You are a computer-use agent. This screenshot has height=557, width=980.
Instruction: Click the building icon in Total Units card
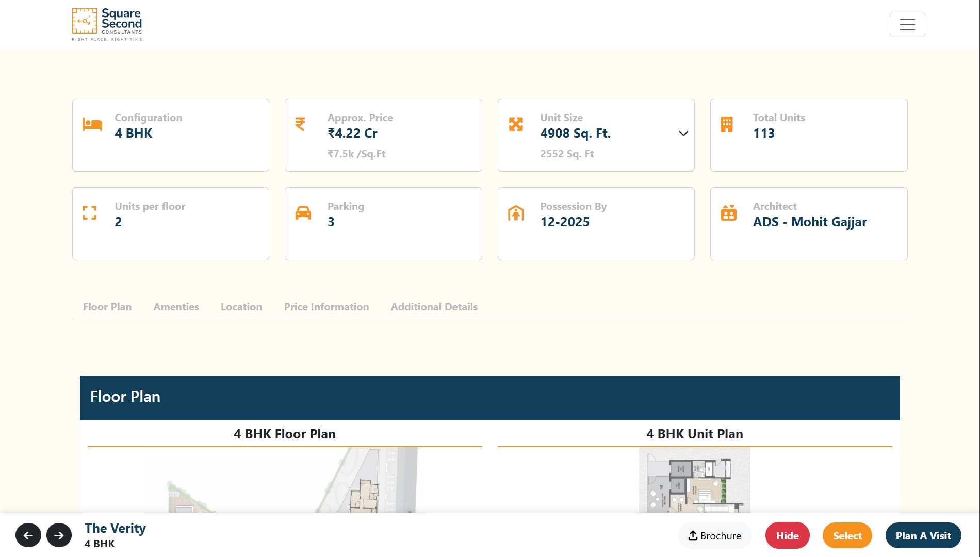(727, 124)
